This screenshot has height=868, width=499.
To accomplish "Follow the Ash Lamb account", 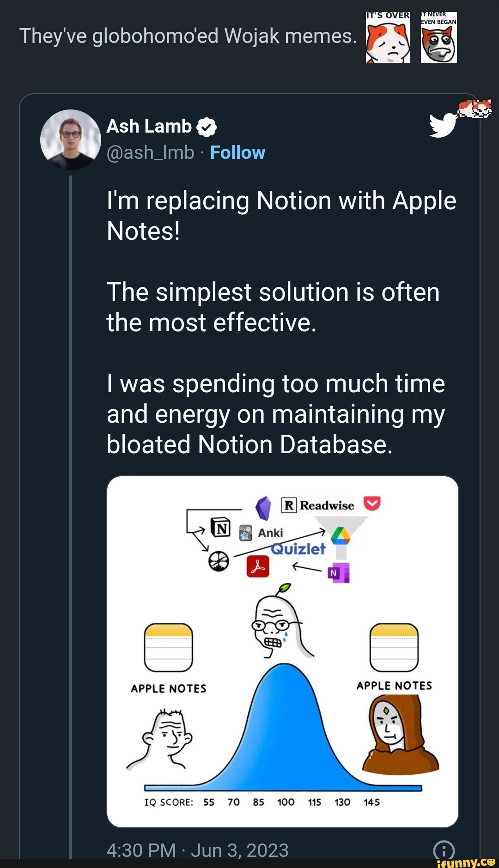I will tap(237, 152).
